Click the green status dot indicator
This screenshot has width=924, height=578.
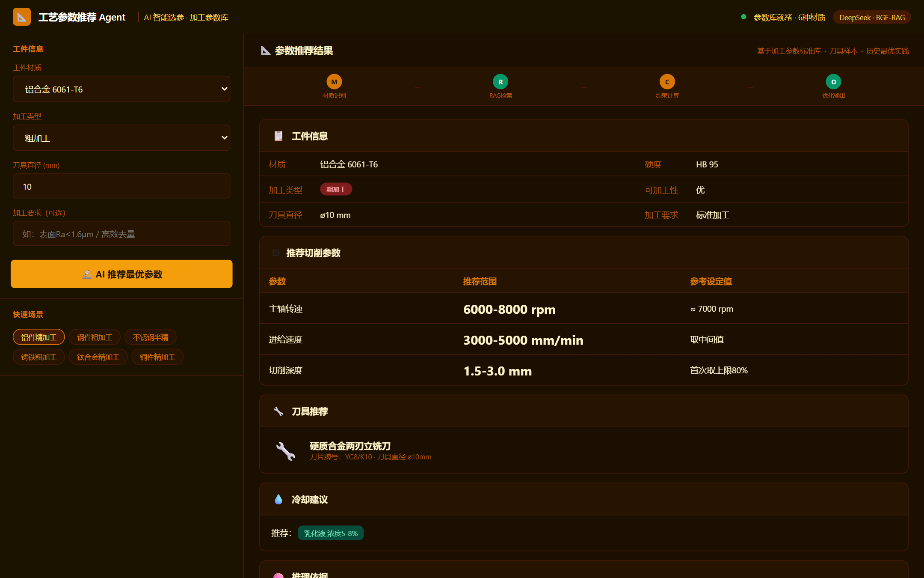coord(743,17)
